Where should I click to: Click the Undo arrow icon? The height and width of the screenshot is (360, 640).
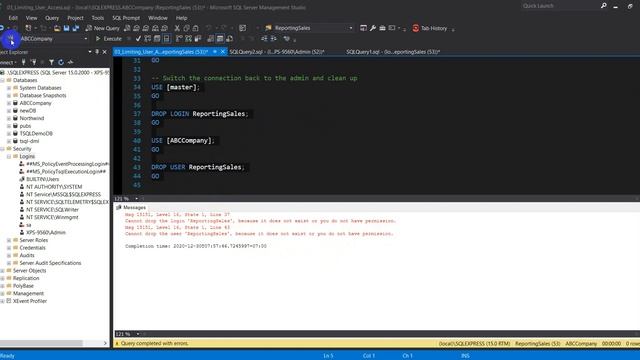coord(209,28)
